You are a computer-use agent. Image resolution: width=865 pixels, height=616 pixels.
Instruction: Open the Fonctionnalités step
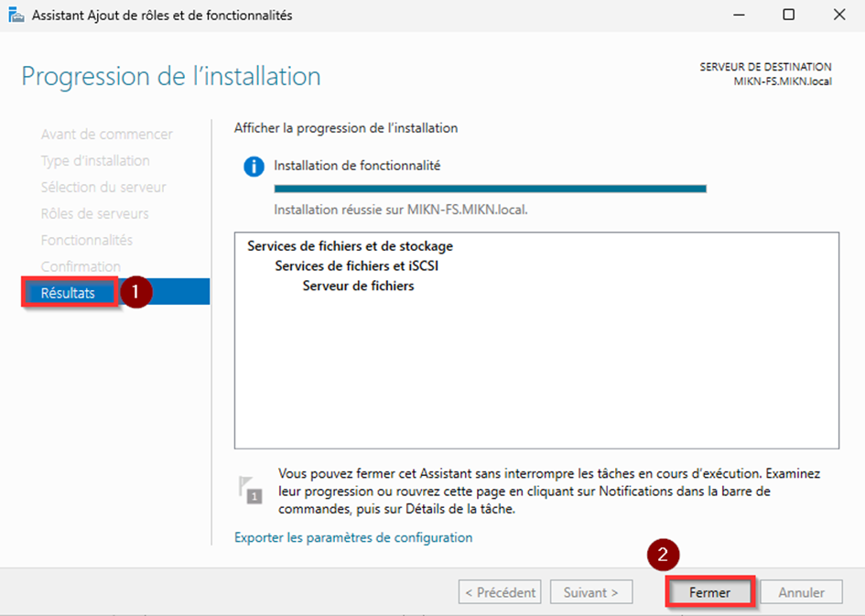tap(87, 241)
